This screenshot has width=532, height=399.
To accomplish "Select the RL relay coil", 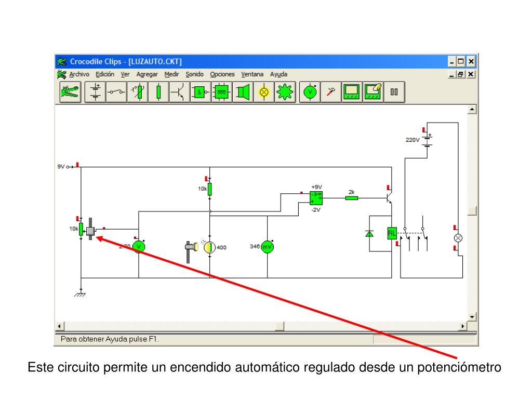I will click(x=392, y=233).
